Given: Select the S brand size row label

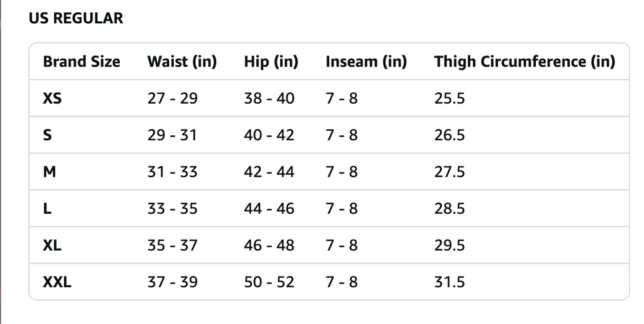Looking at the screenshot, I should click(47, 135).
